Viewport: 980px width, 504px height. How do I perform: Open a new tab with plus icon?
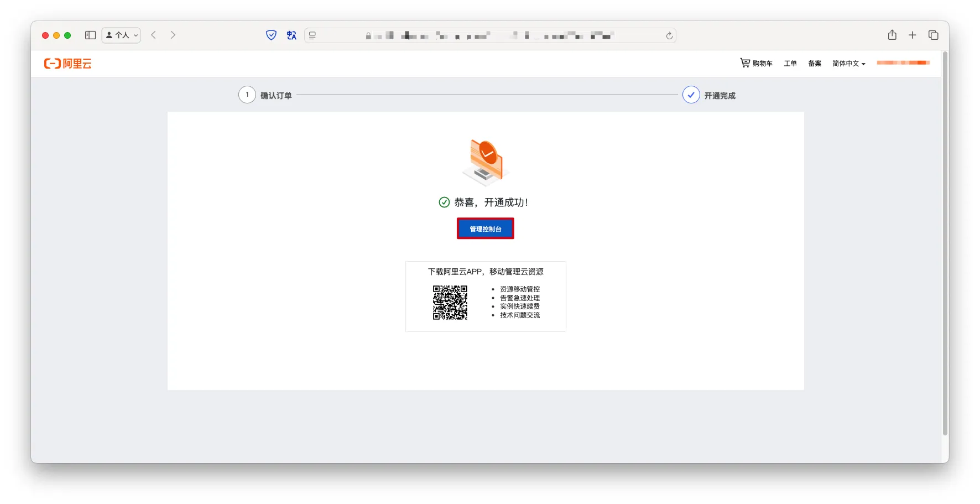coord(913,35)
